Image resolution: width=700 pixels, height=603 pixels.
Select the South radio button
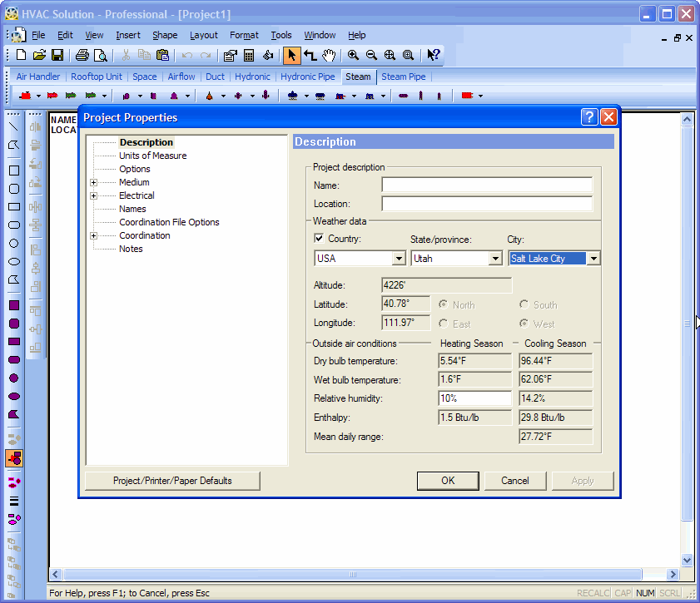(524, 304)
